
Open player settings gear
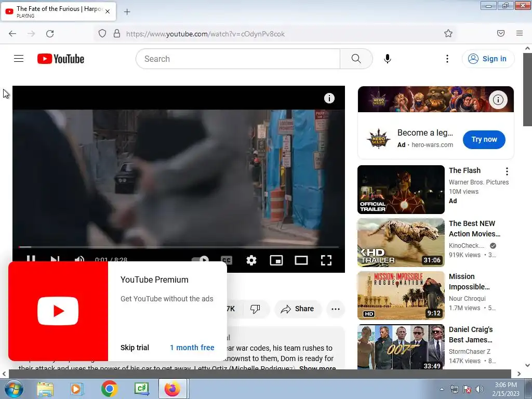pyautogui.click(x=251, y=260)
